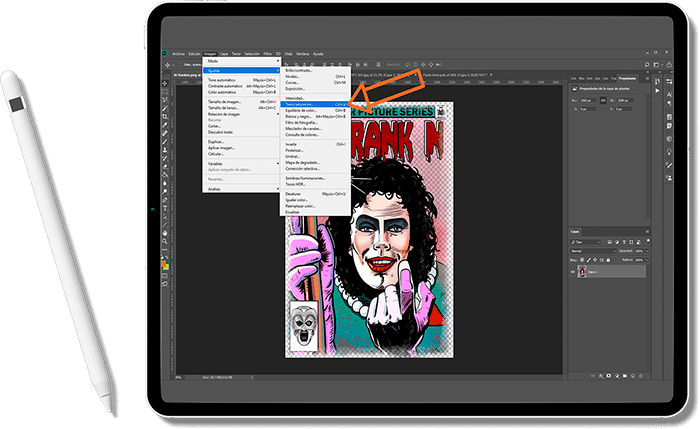
Task: Swap foreground and background colors
Action: coord(167,257)
